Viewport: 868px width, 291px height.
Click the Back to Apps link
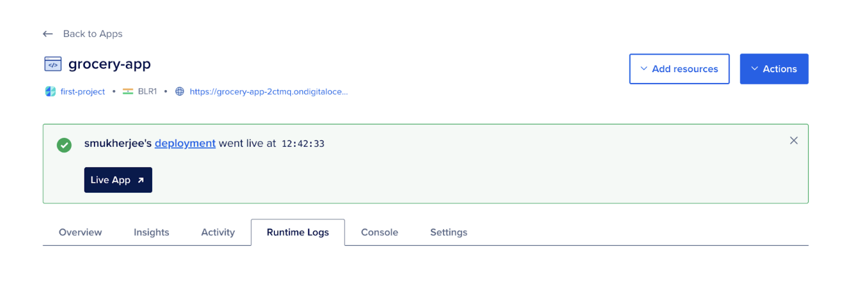(x=93, y=34)
